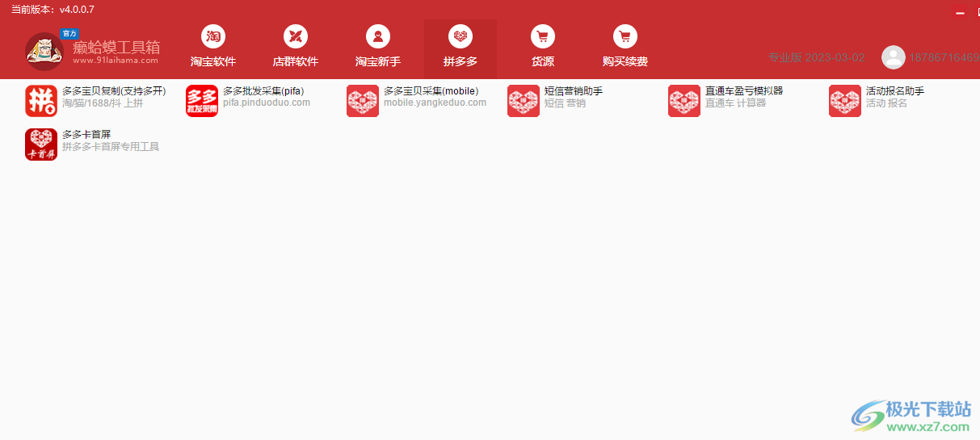
Task: Click the user avatar icon
Action: [x=894, y=57]
